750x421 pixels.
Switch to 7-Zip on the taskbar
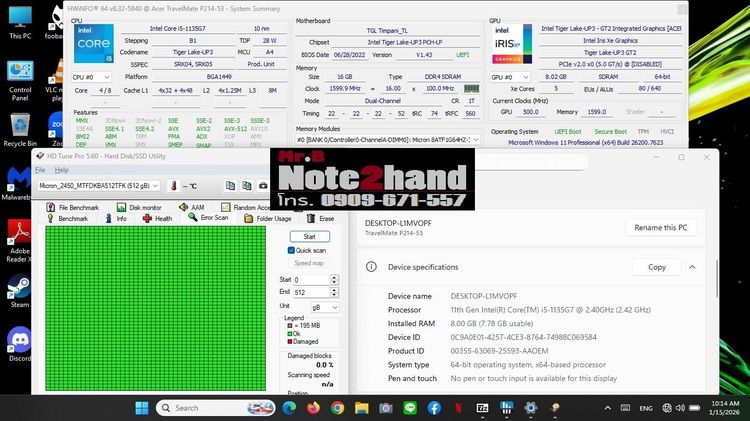click(482, 408)
